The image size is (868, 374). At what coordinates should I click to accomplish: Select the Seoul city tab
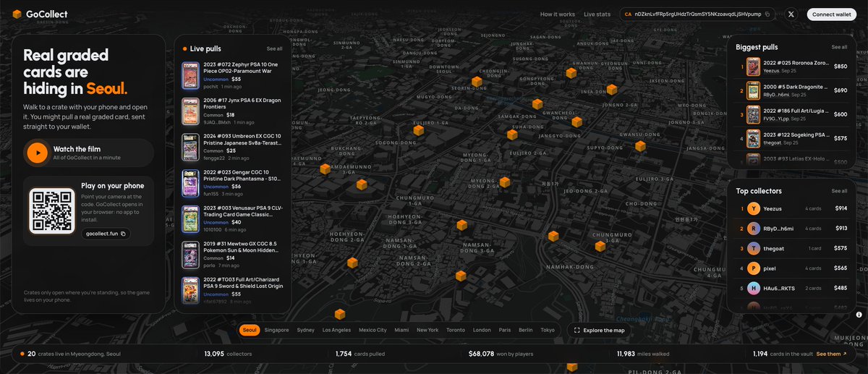pos(250,330)
